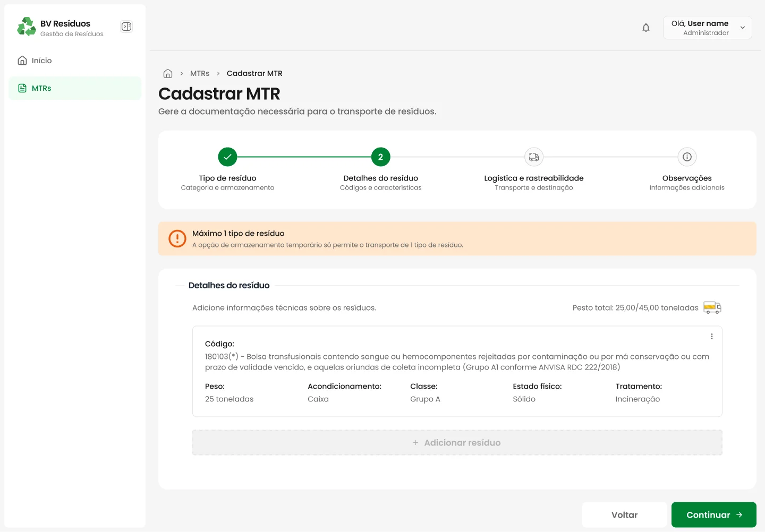Open the residue card three-dot menu

712,337
